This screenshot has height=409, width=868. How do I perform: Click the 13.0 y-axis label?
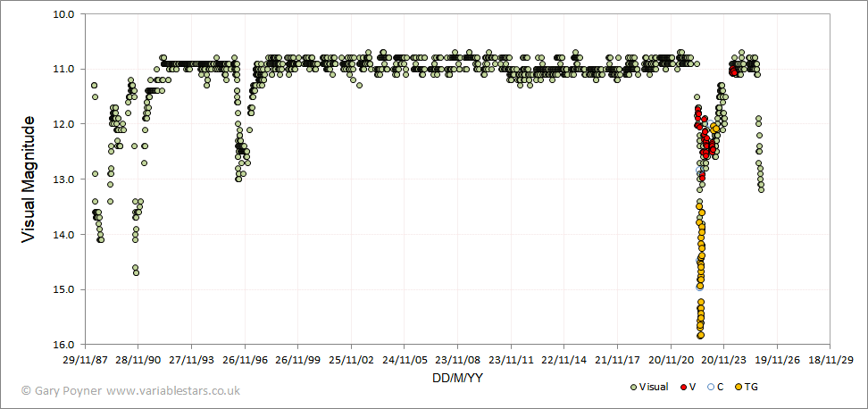tap(63, 179)
